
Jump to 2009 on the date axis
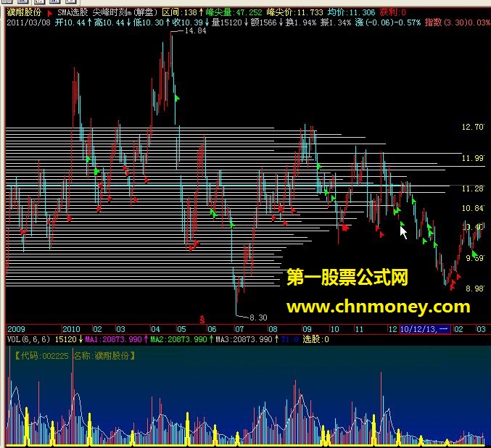16,329
